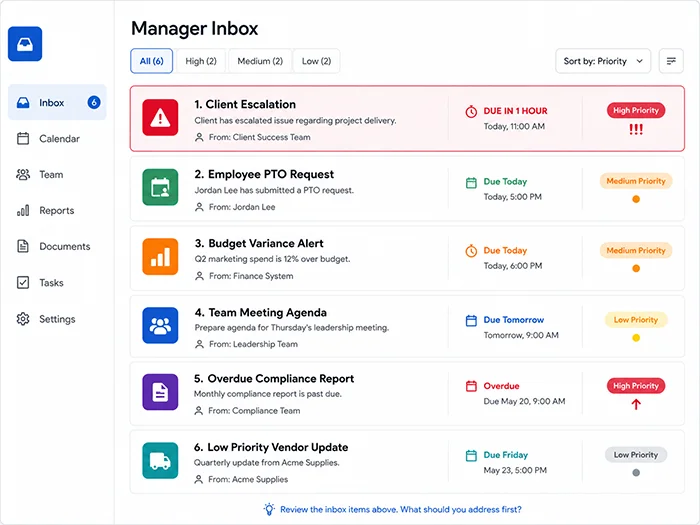
Task: Click the teal truck icon for Vendor Update
Action: [x=160, y=460]
